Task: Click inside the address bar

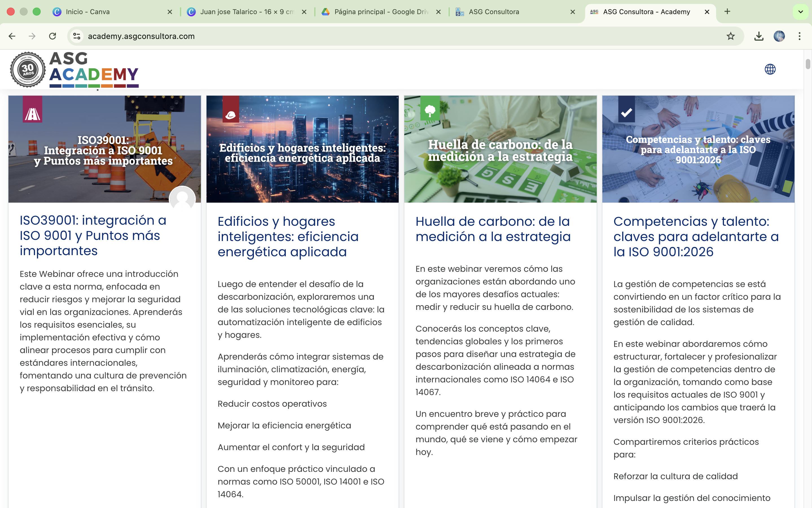Action: (x=235, y=36)
